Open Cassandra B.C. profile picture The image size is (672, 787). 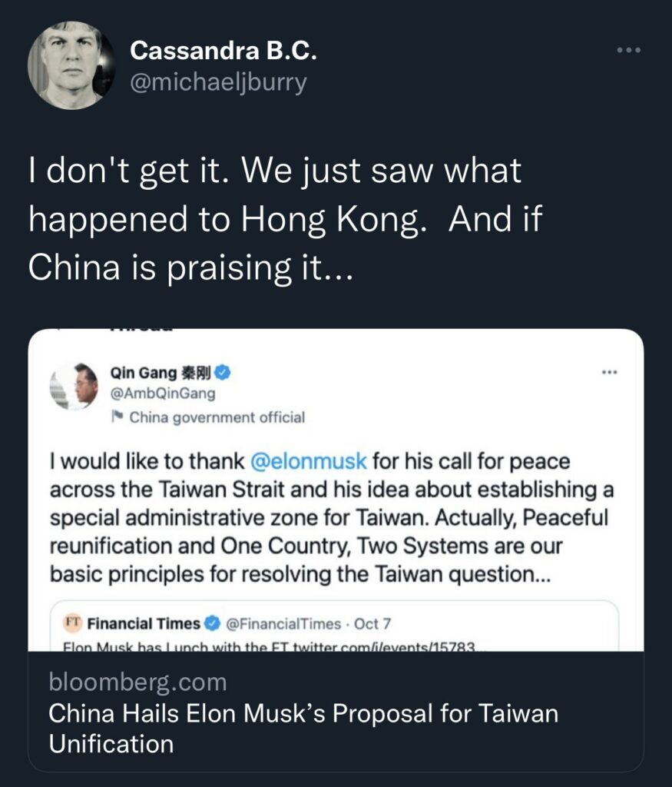click(x=71, y=65)
